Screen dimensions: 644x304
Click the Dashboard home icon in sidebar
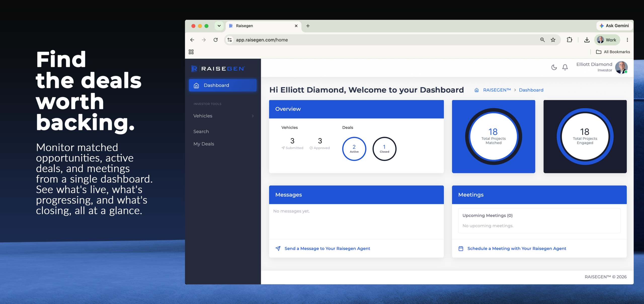(x=196, y=85)
